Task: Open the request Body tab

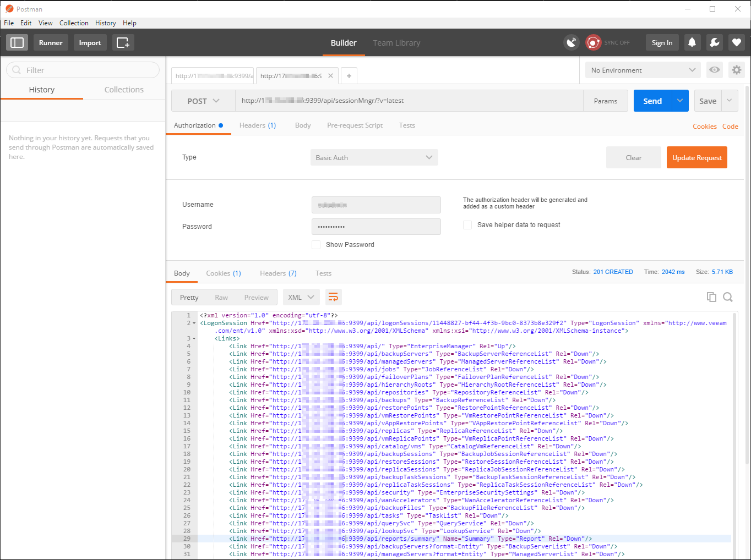Action: 303,125
